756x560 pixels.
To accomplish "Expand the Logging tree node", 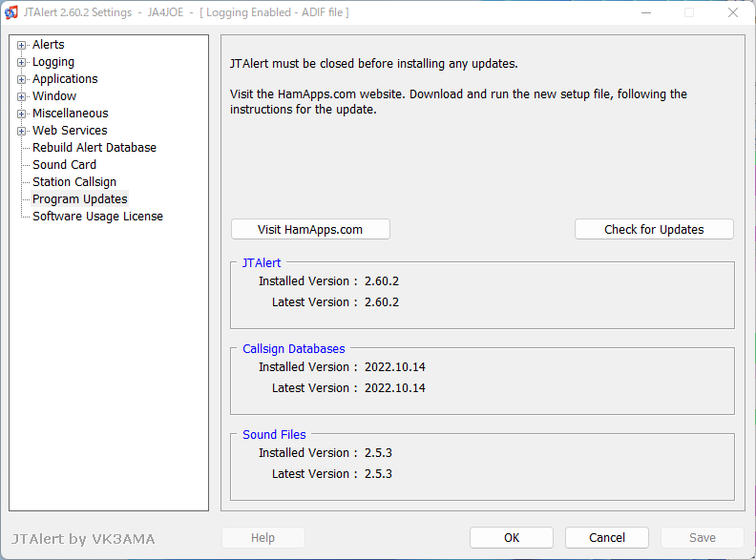I will [x=21, y=63].
